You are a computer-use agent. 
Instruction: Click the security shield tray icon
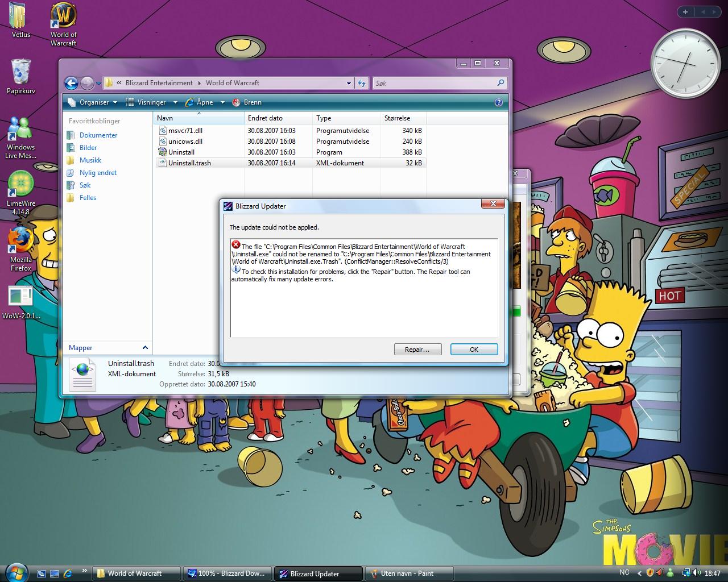(650, 573)
